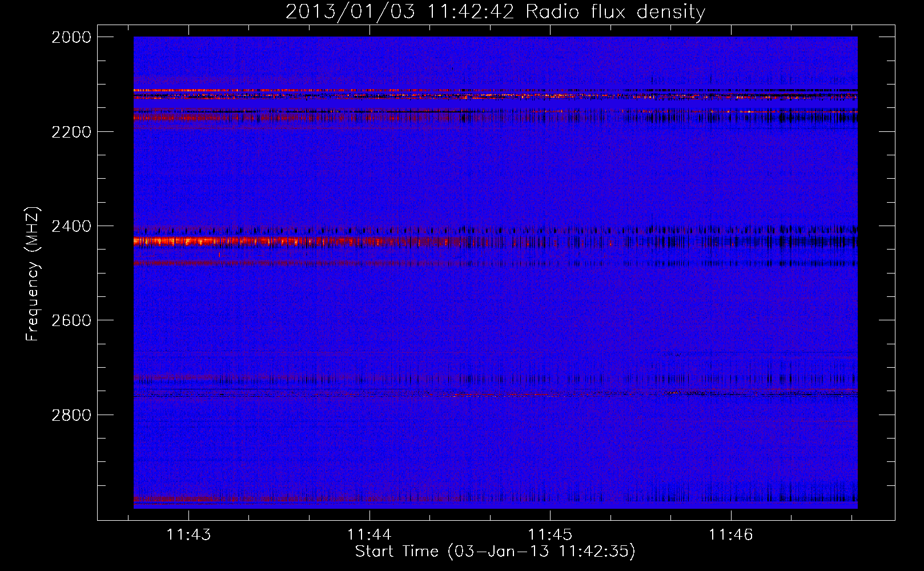
Task: Click the 11:45 time tick label
Action: (x=550, y=534)
